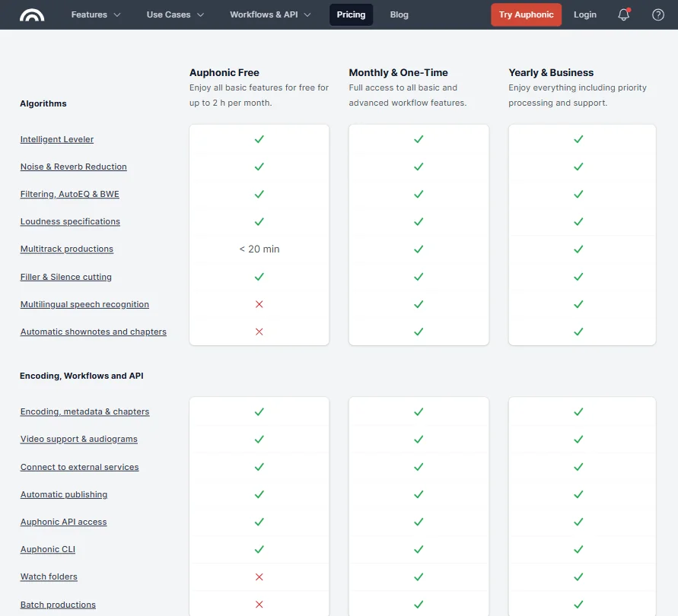678x616 pixels.
Task: Click Monthly checkmark for Automatic publishing
Action: pyautogui.click(x=419, y=494)
